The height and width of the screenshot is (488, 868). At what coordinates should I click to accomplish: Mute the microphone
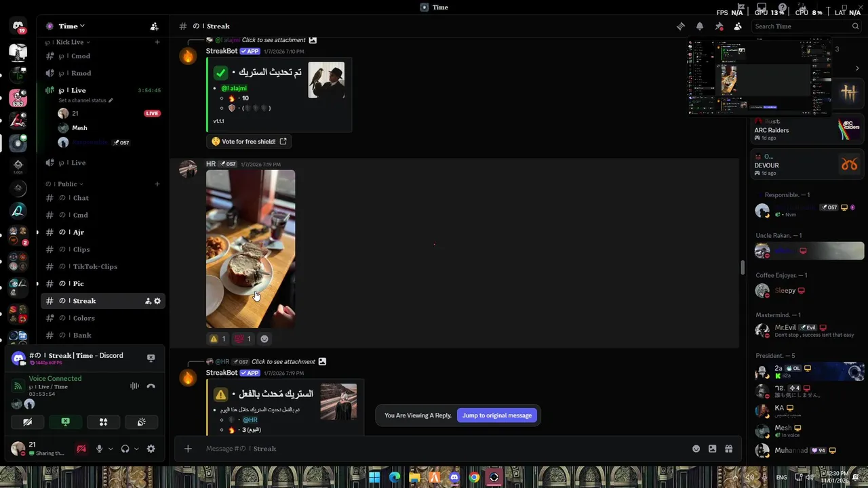click(100, 449)
